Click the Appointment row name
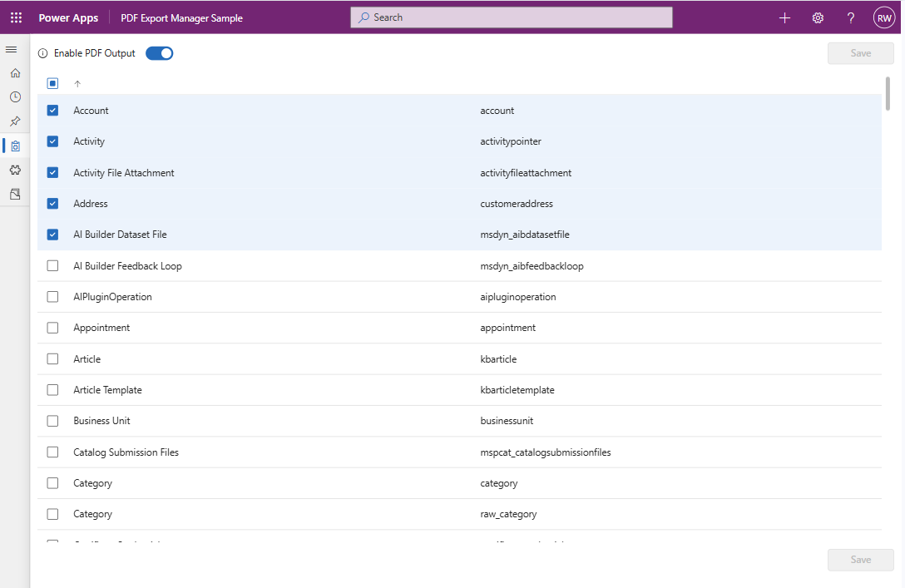Viewport: 905px width, 588px height. [x=101, y=328]
